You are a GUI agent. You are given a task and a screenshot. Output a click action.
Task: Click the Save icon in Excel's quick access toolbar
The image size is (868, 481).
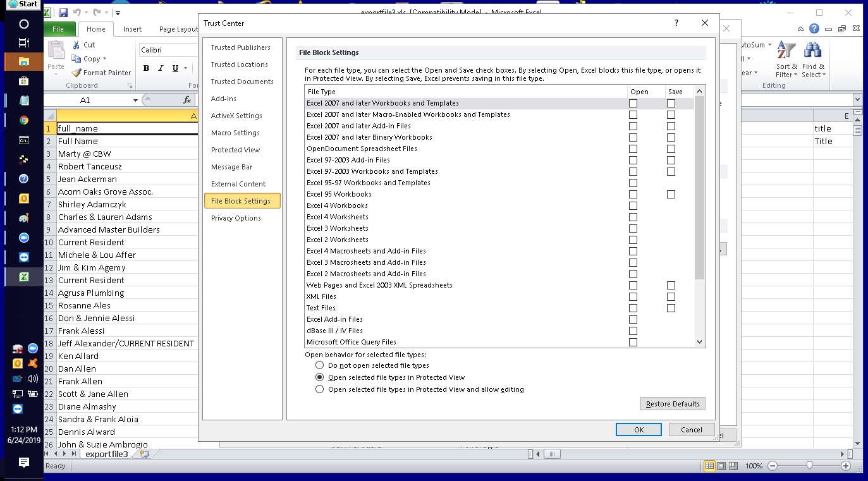point(63,13)
